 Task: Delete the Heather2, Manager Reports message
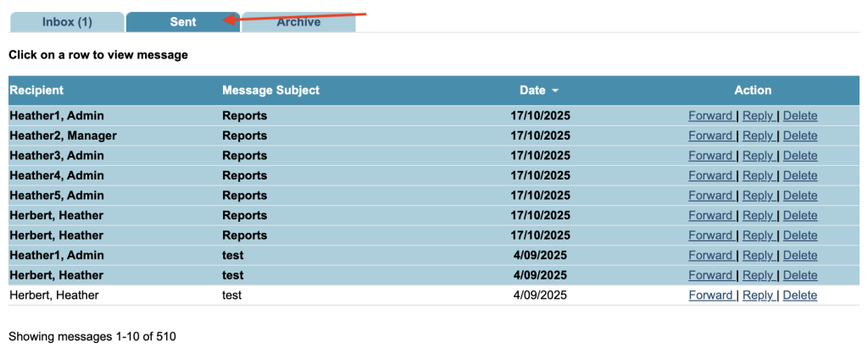(x=800, y=135)
